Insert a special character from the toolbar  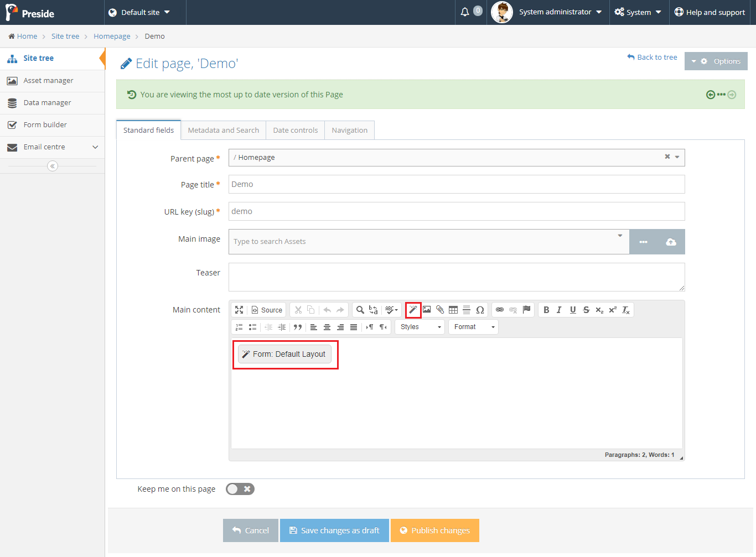(480, 310)
